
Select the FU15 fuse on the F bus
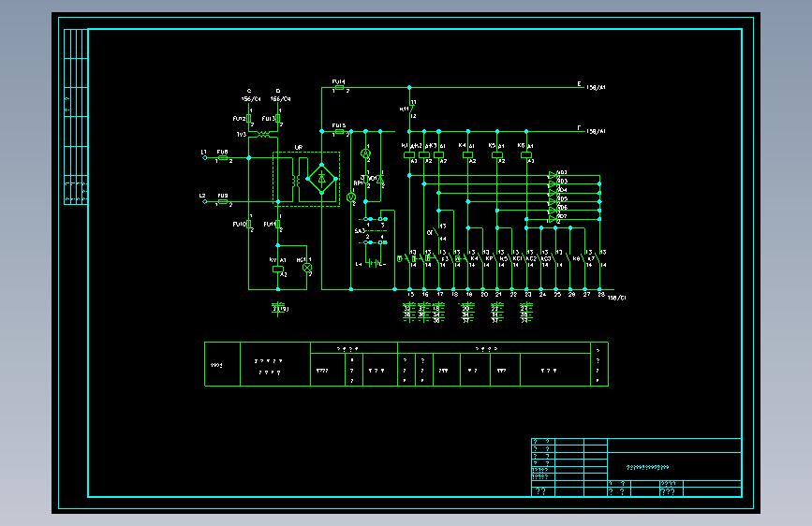(339, 131)
